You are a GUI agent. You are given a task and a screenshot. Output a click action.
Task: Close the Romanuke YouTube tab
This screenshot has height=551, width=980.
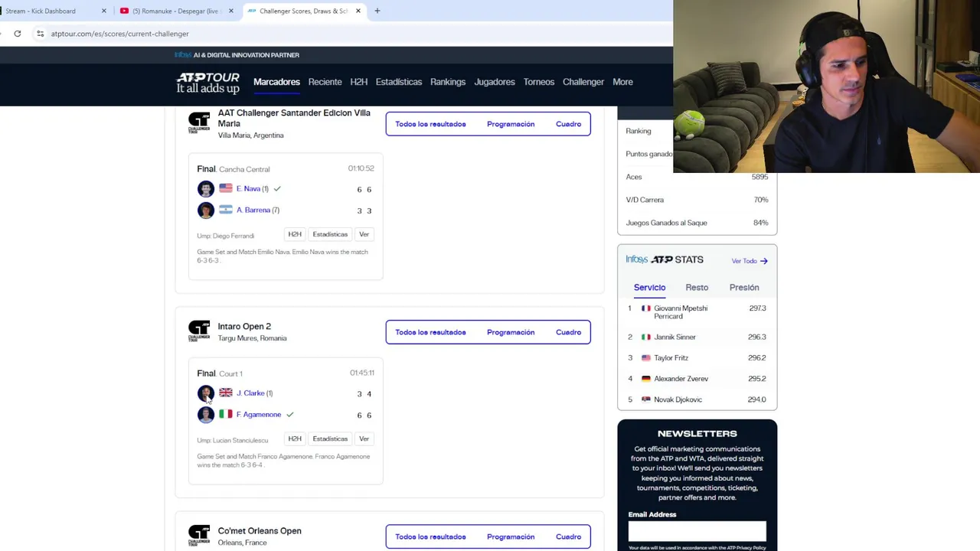click(x=230, y=11)
